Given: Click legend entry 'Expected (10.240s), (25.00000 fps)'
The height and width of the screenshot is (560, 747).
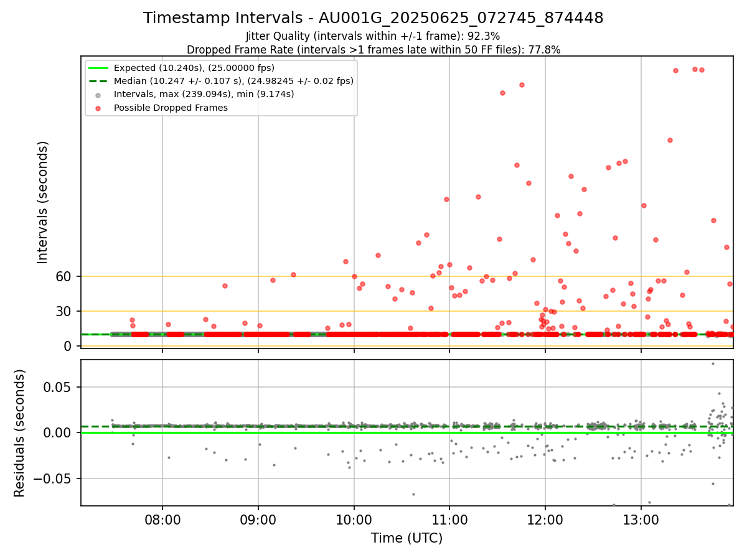Looking at the screenshot, I should [x=194, y=68].
